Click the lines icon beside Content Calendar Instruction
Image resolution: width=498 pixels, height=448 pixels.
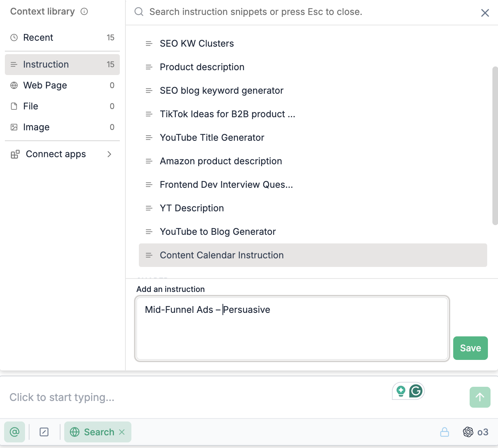(149, 255)
